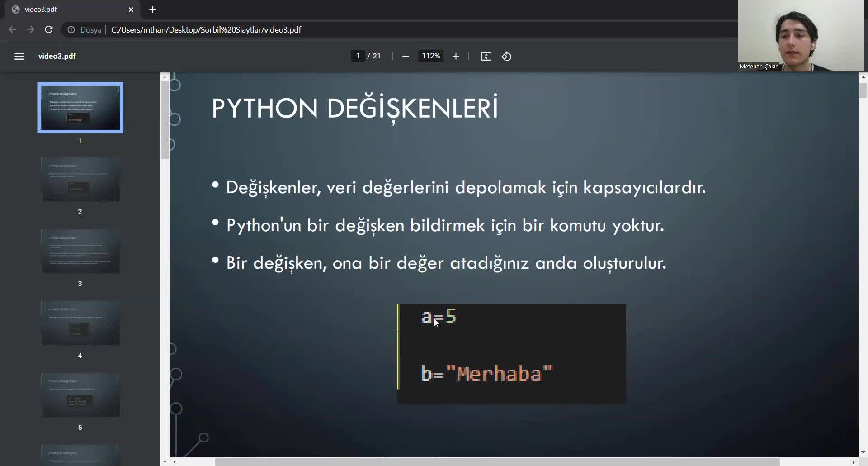Open a new tab with the plus icon
The width and height of the screenshot is (868, 466).
(x=152, y=10)
